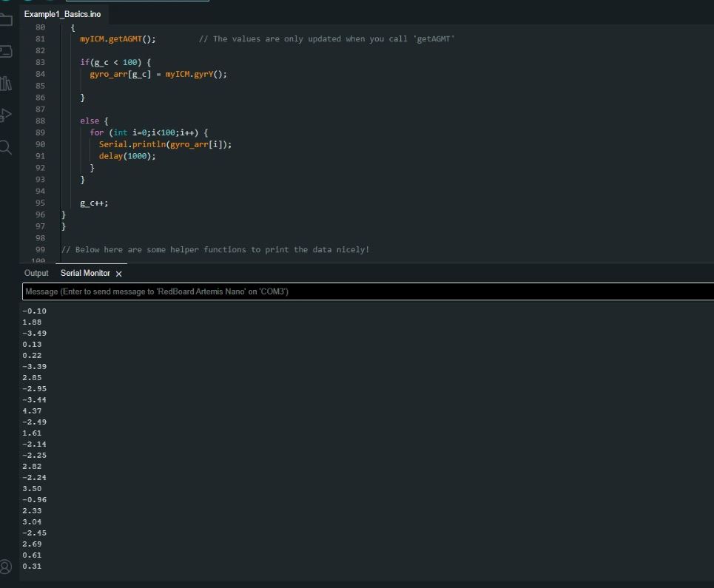Open the Library Manager books icon
This screenshot has height=588, width=714.
pos(6,84)
